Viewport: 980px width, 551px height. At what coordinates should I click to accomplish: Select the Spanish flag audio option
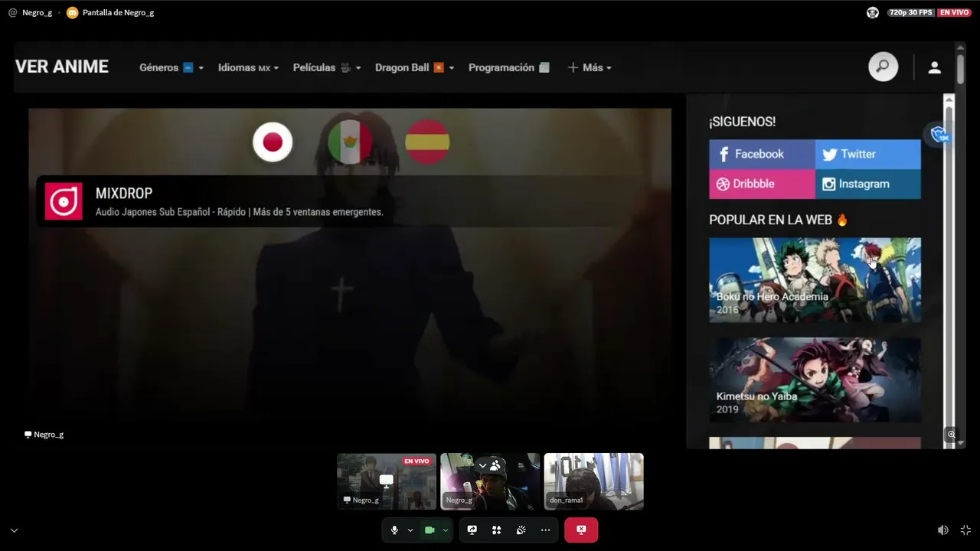pyautogui.click(x=427, y=142)
